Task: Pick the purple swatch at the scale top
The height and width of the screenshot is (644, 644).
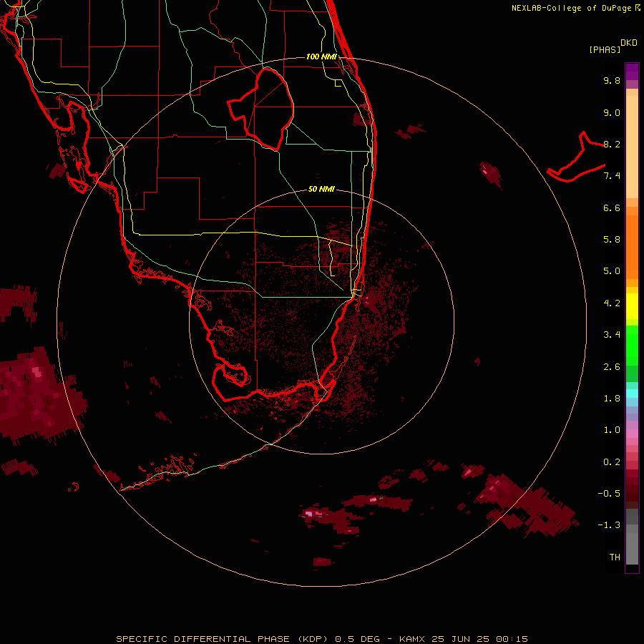Action: tap(632, 72)
